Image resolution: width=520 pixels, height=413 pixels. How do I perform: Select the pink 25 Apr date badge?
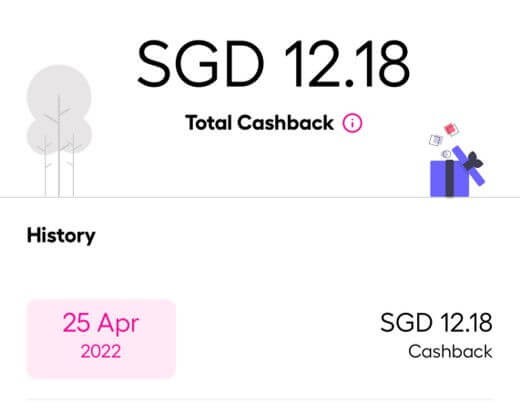click(101, 338)
